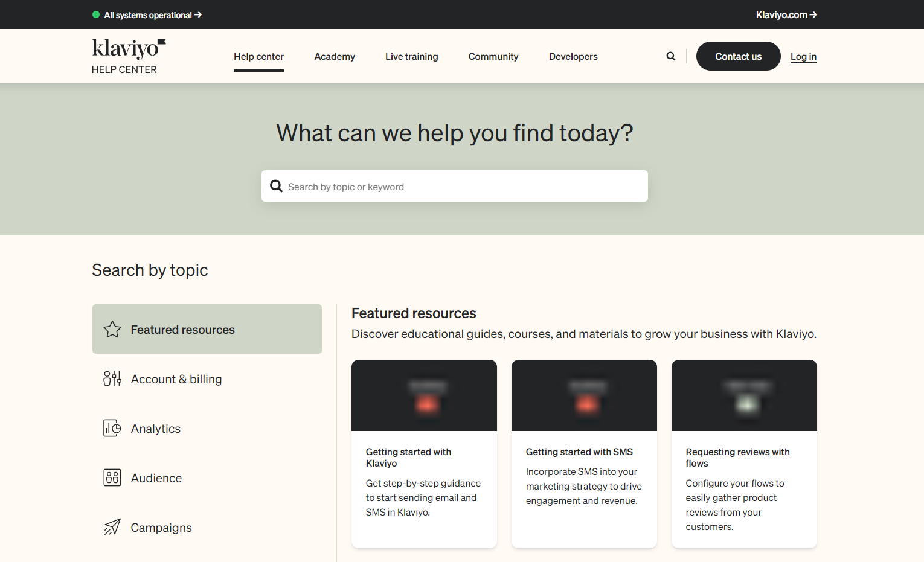Click the 'Featured resources' section heading
This screenshot has height=562, width=924.
pos(414,313)
